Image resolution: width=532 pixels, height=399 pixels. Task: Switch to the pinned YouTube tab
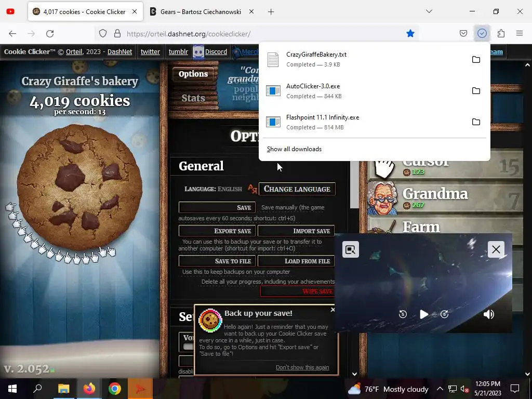coord(10,11)
